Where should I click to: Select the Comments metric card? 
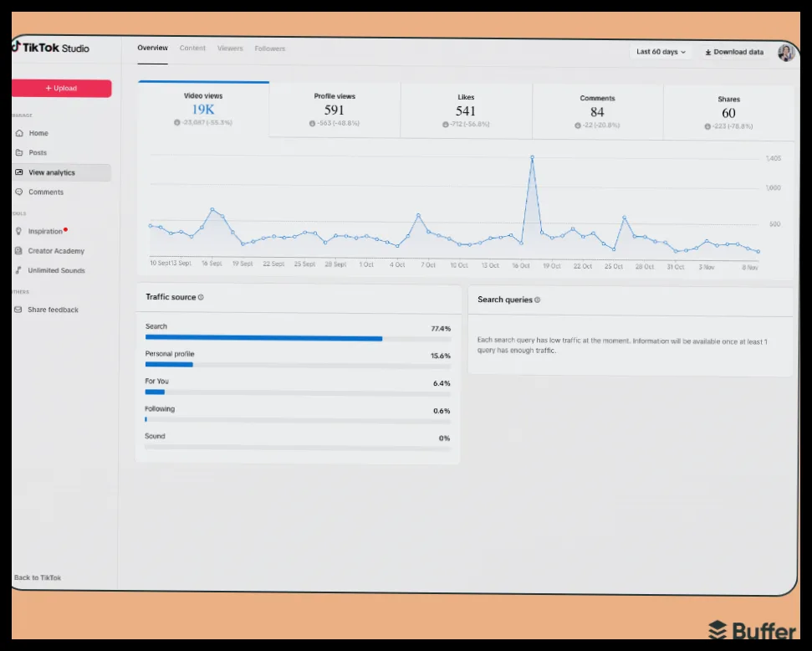coord(598,112)
